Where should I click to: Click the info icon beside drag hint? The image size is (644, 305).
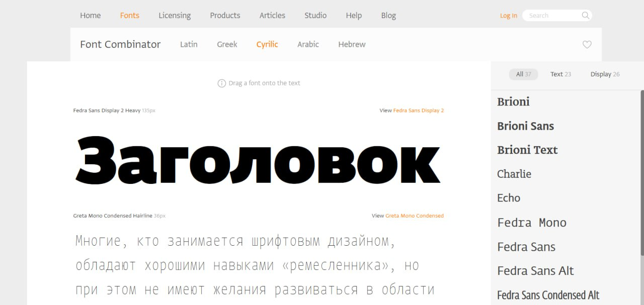coord(221,83)
